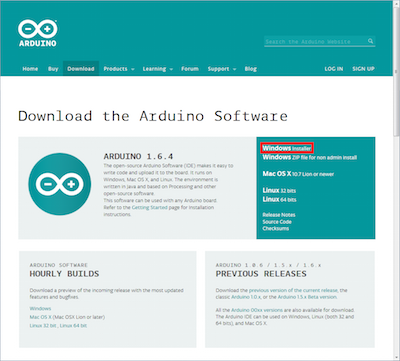This screenshot has height=361, width=400.
Task: Open the Arduino 1.0.x link
Action: pyautogui.click(x=245, y=297)
